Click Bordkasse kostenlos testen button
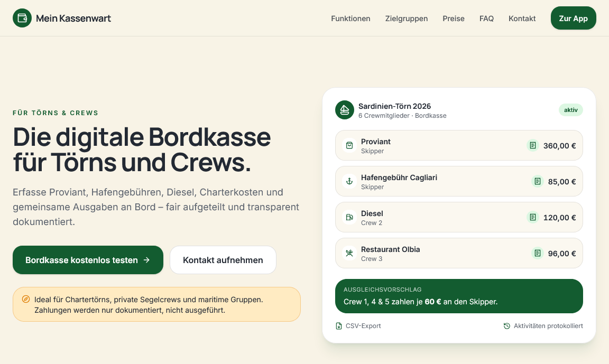609x364 pixels. pyautogui.click(x=88, y=260)
